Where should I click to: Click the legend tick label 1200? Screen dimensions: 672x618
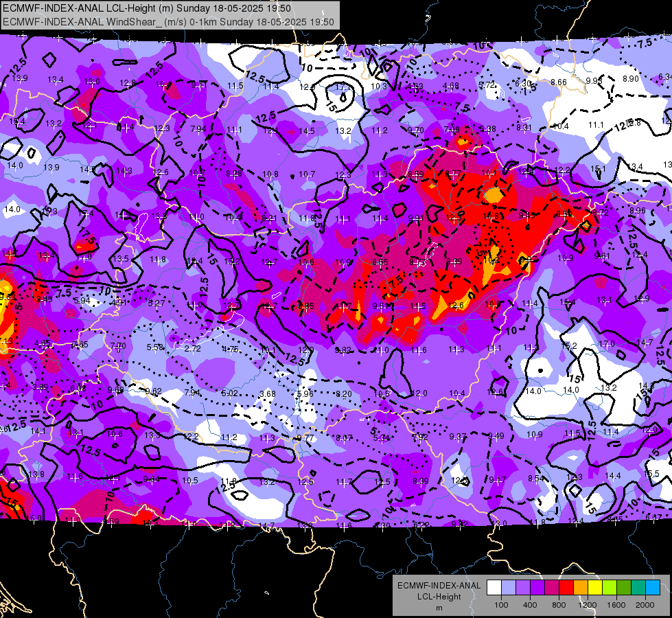tap(588, 605)
